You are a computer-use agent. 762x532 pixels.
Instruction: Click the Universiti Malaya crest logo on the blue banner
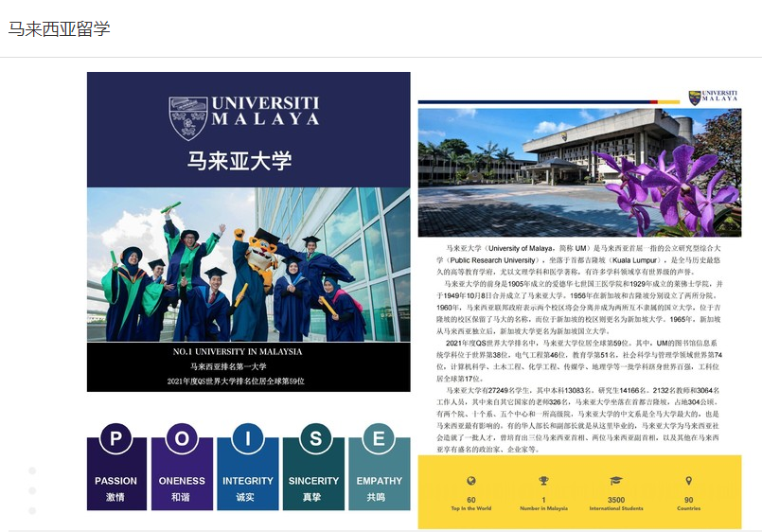(188, 118)
